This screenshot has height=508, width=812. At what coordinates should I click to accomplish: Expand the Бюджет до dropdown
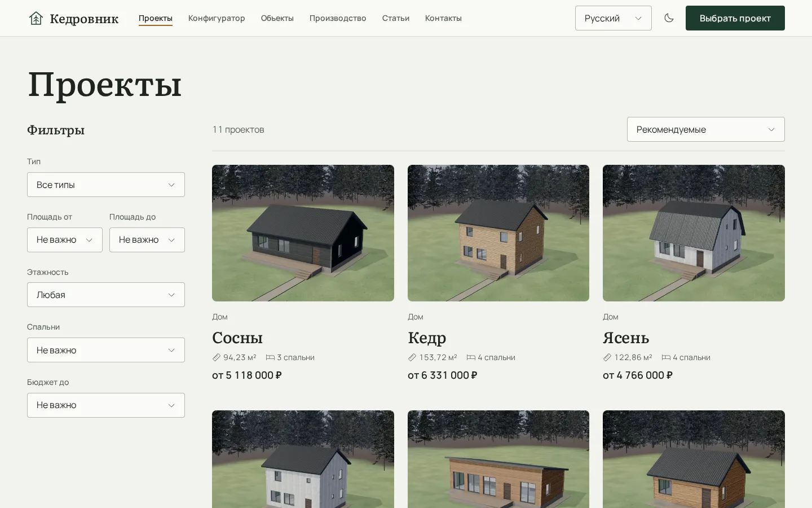(x=106, y=405)
